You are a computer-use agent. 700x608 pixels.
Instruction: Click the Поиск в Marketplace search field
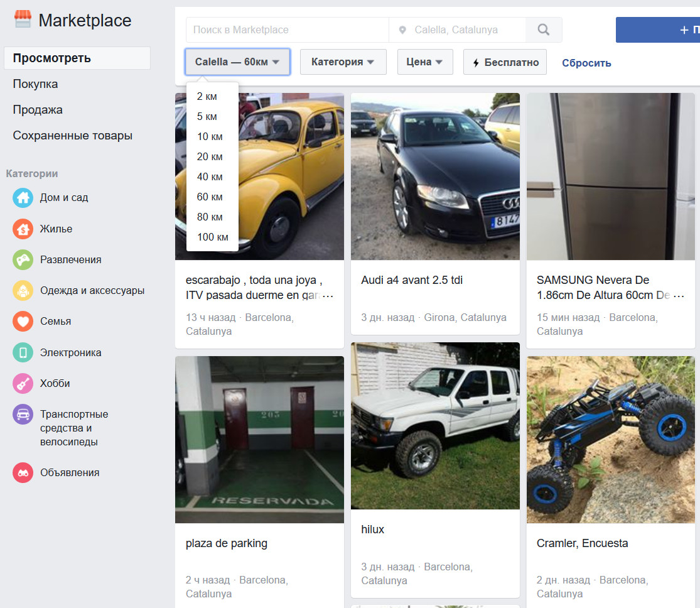click(x=287, y=30)
